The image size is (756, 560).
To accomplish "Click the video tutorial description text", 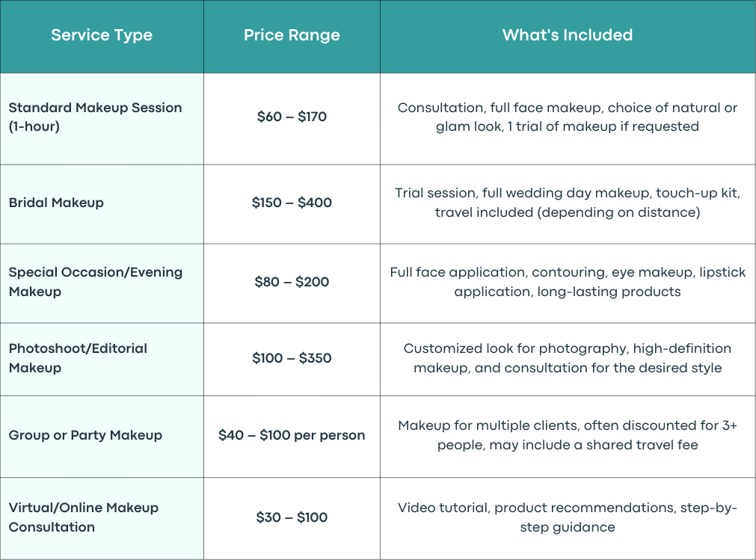I will point(568,517).
